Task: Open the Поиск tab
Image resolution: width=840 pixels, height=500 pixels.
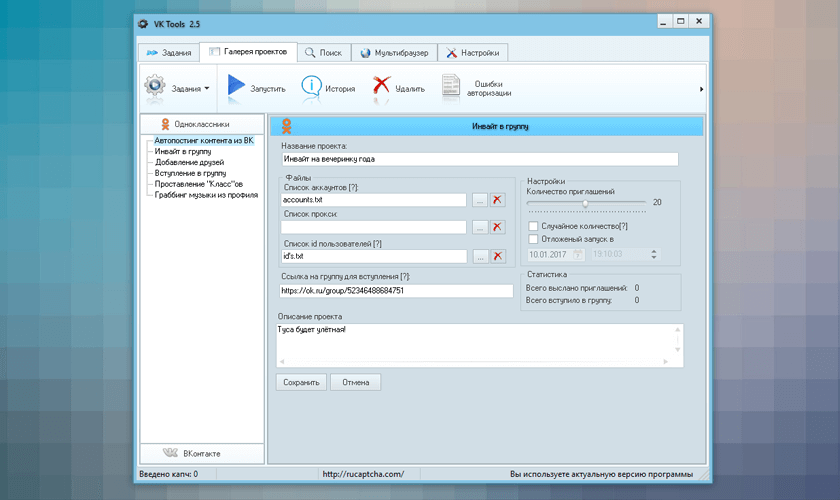Action: [x=324, y=53]
